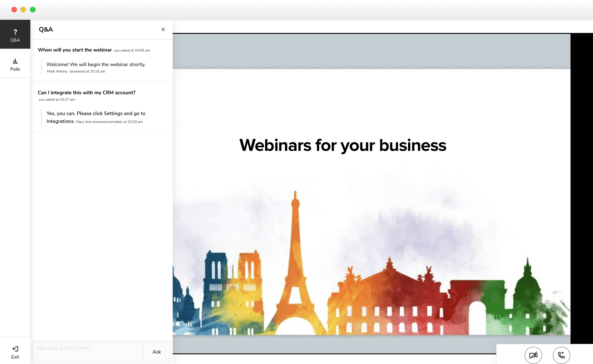Image resolution: width=593 pixels, height=364 pixels.
Task: Click the green macOS fullscreen button
Action: 33,10
